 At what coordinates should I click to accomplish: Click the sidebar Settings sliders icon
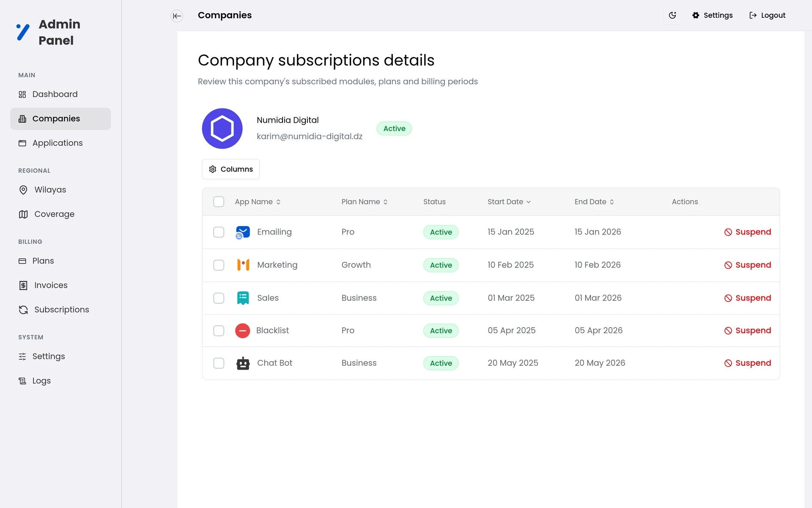(x=22, y=356)
